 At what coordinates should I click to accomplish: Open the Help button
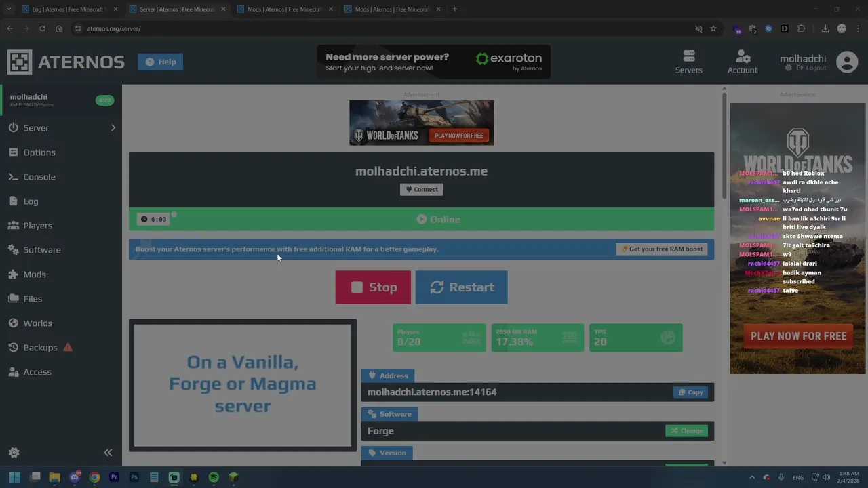point(160,62)
